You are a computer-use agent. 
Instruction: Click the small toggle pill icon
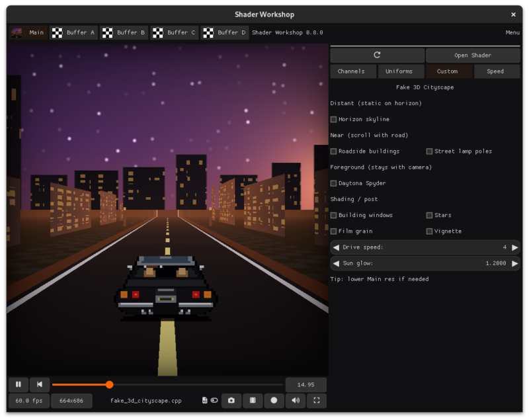click(214, 400)
